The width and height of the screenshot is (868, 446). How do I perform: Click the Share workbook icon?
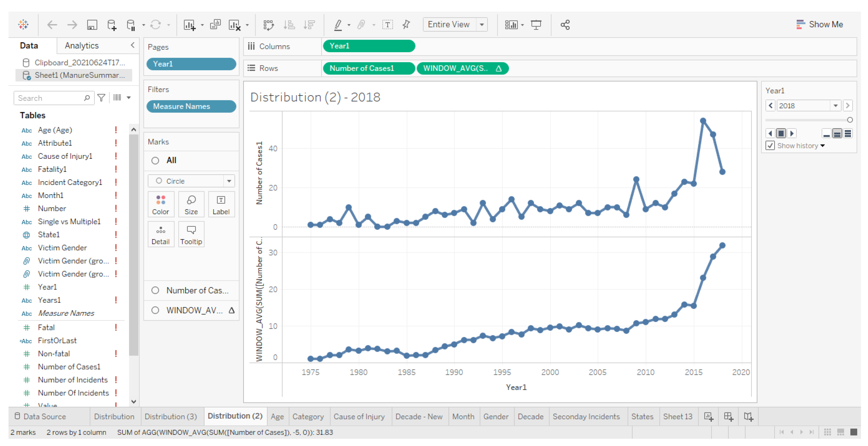[565, 24]
